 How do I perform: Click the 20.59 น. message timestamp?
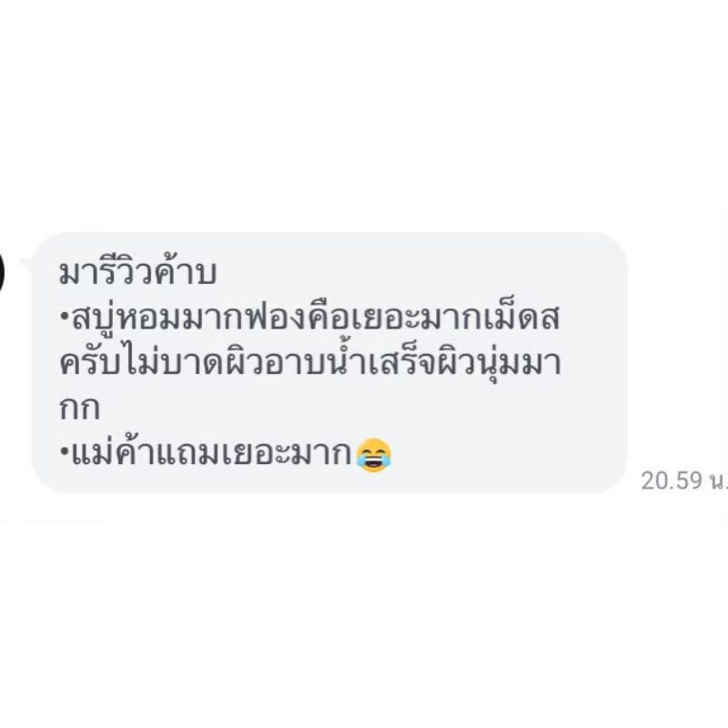tap(684, 480)
